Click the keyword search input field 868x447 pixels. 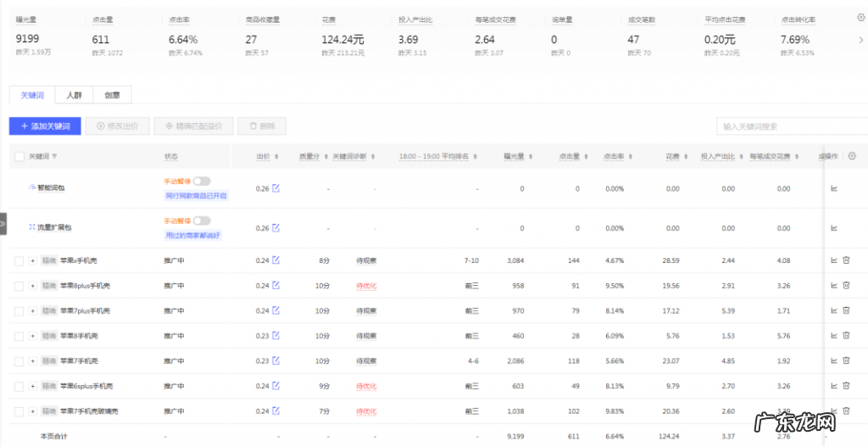click(x=786, y=126)
